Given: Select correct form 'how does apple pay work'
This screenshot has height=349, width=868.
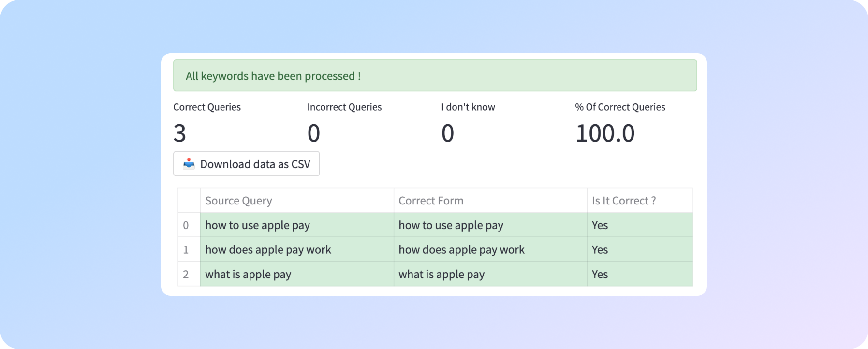Looking at the screenshot, I should click(461, 250).
